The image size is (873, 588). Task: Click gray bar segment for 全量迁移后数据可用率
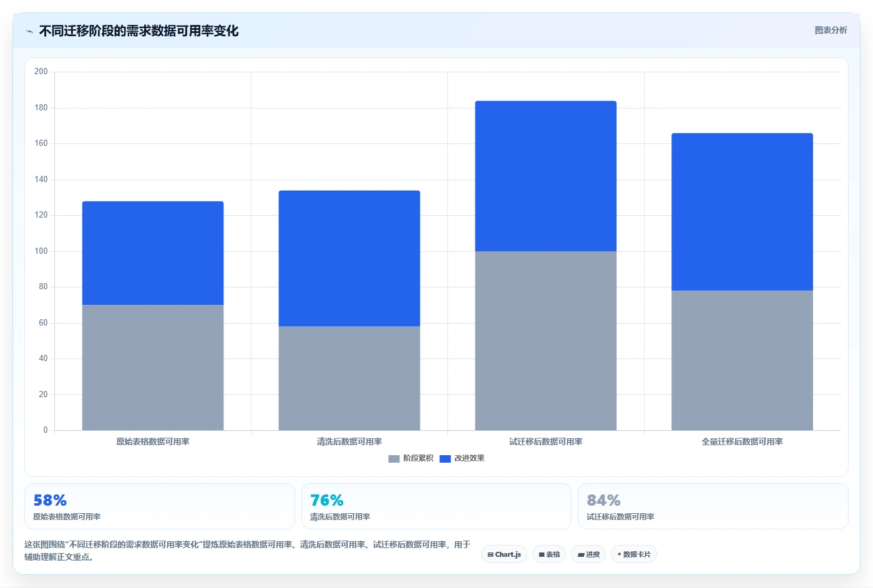[743, 360]
